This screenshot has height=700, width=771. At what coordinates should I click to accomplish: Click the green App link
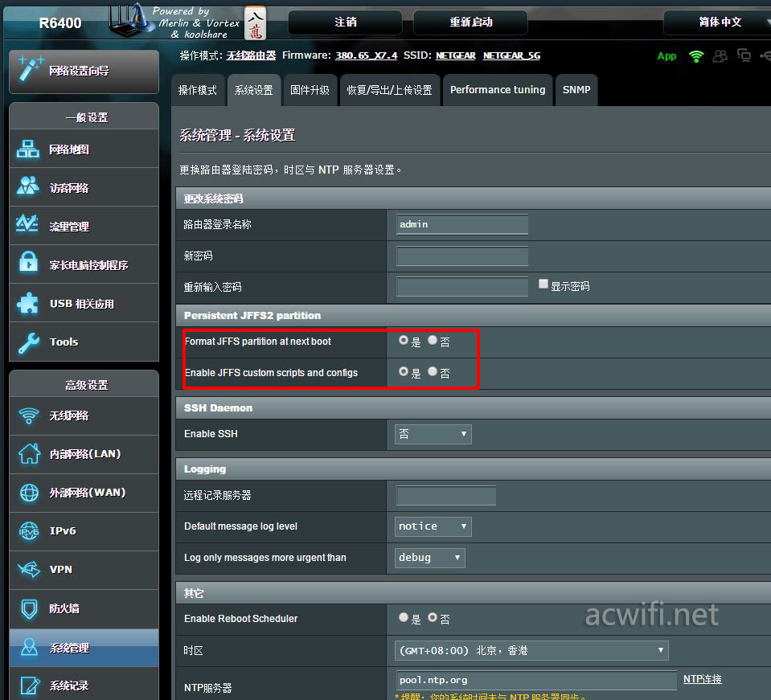click(x=666, y=56)
